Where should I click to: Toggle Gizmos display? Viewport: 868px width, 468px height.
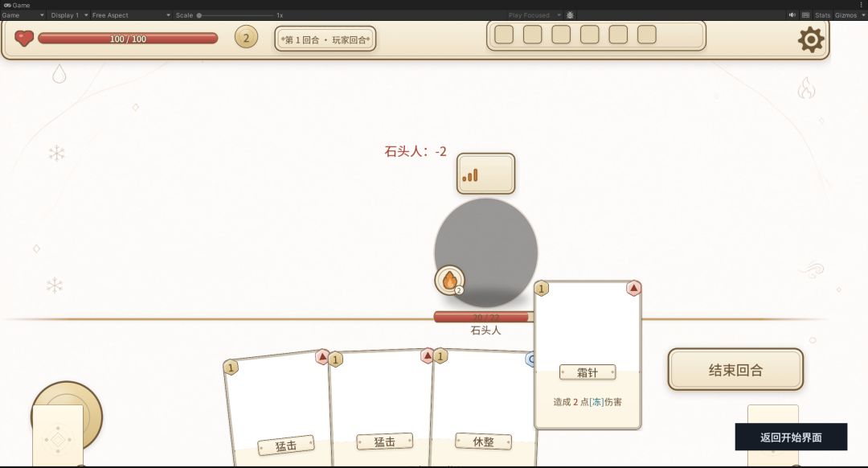click(x=845, y=15)
